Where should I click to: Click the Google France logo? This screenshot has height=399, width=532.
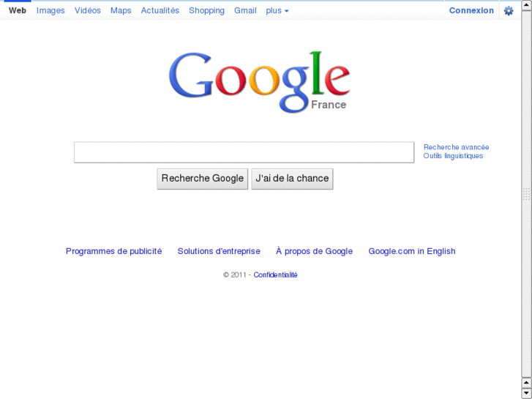tap(260, 82)
